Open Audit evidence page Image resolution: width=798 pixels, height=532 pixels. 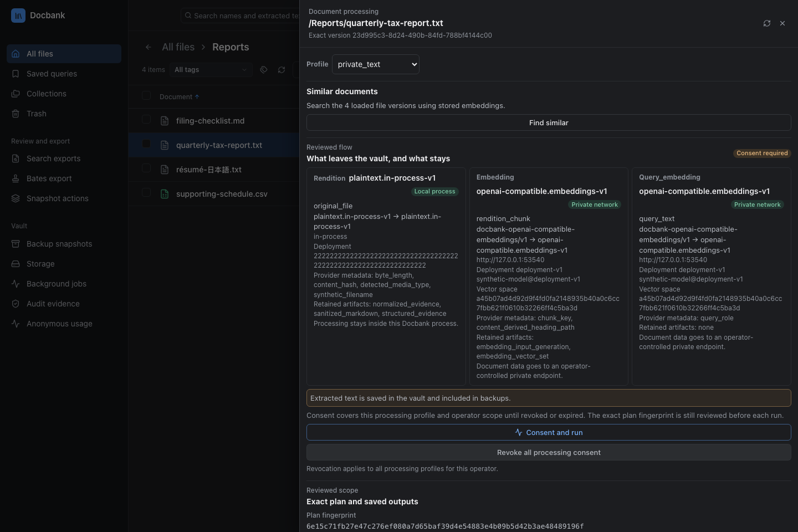point(64,304)
